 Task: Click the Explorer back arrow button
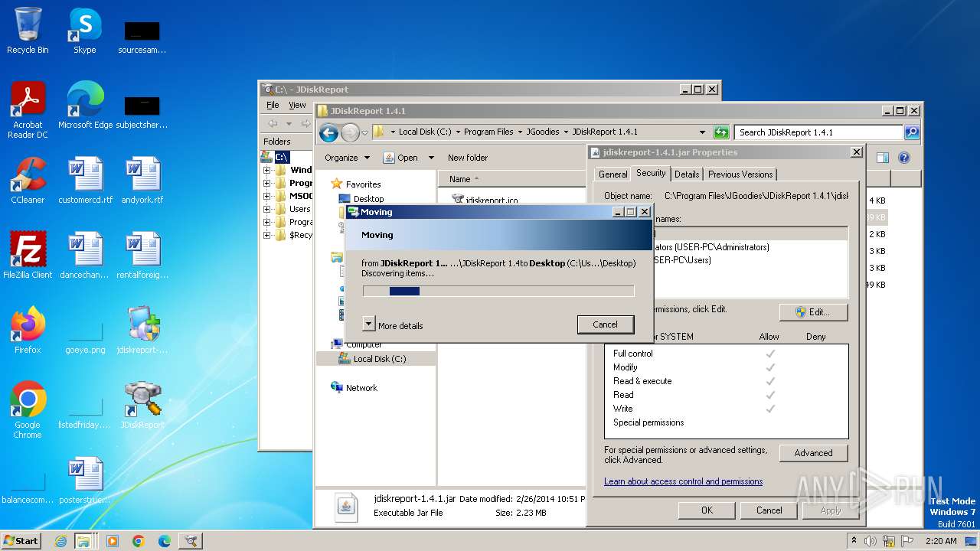coord(328,132)
